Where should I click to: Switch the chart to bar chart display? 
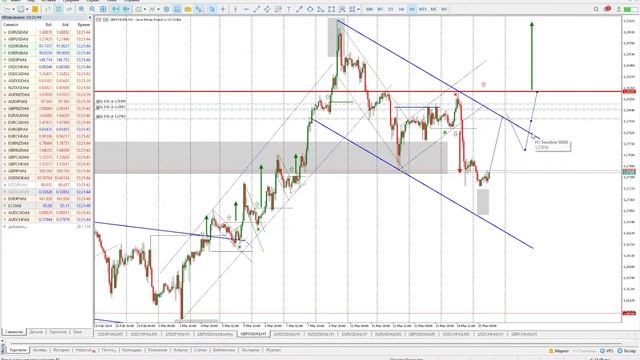(x=48, y=9)
